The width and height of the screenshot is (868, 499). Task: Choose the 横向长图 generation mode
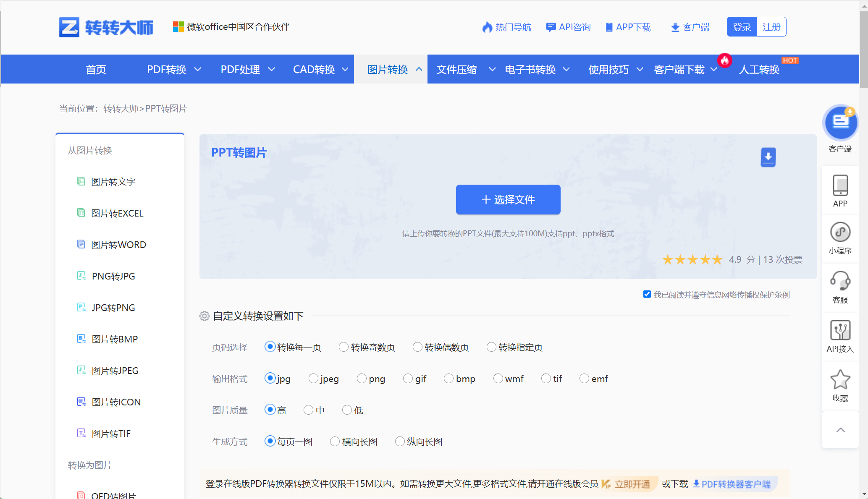(335, 442)
